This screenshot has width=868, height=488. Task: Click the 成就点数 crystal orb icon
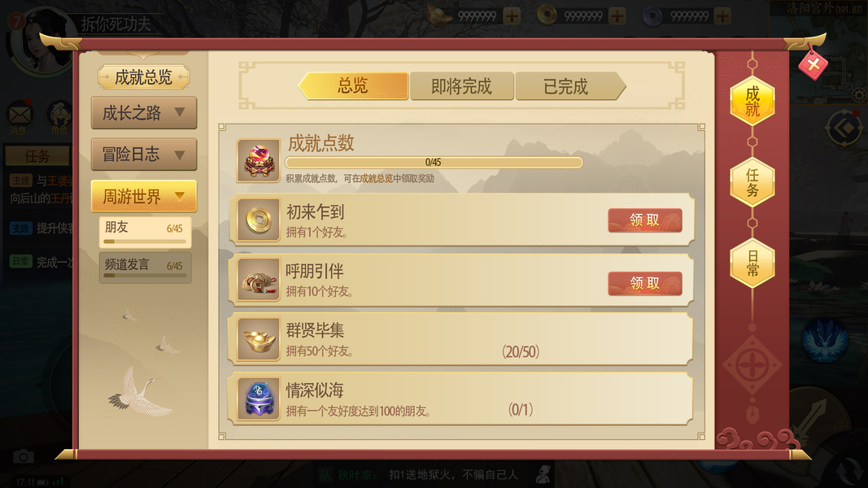pyautogui.click(x=259, y=160)
